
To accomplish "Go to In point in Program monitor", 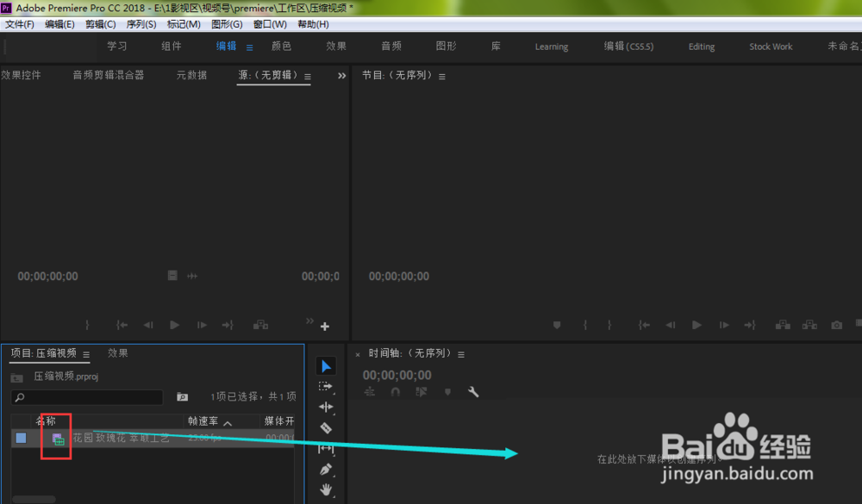I will coord(644,325).
